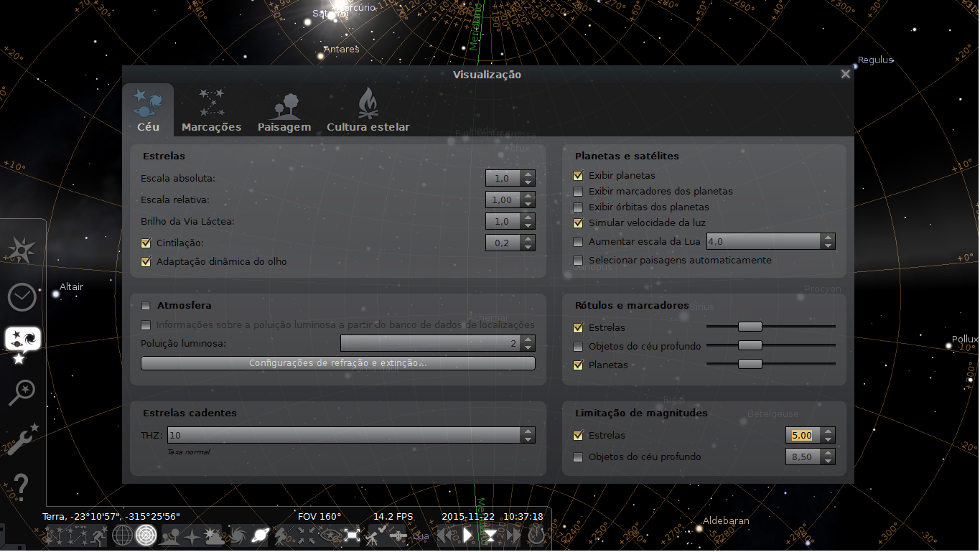
Task: Quit Stellarium with power icon
Action: click(536, 535)
